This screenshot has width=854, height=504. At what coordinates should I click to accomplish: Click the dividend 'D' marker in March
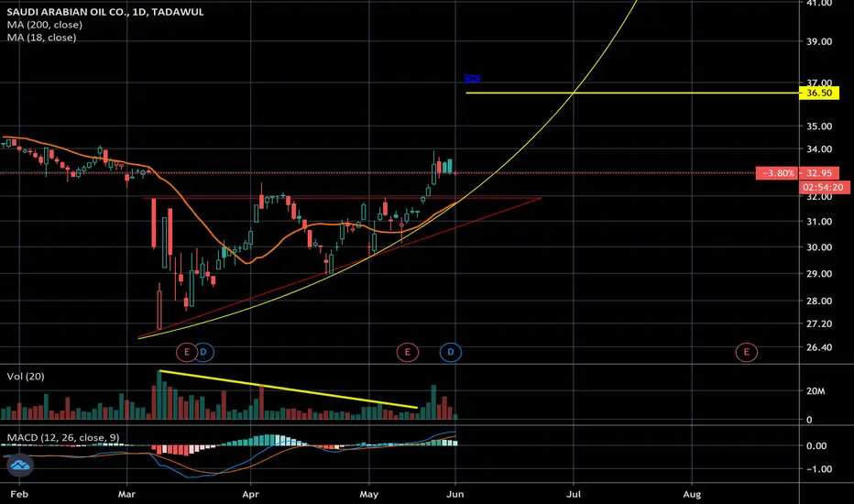(203, 352)
